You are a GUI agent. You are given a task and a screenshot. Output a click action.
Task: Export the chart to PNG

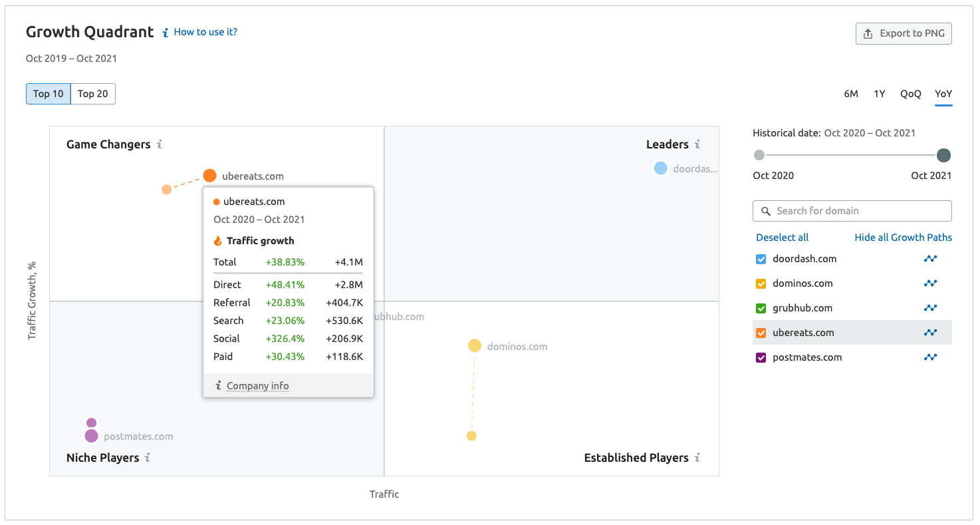click(904, 33)
